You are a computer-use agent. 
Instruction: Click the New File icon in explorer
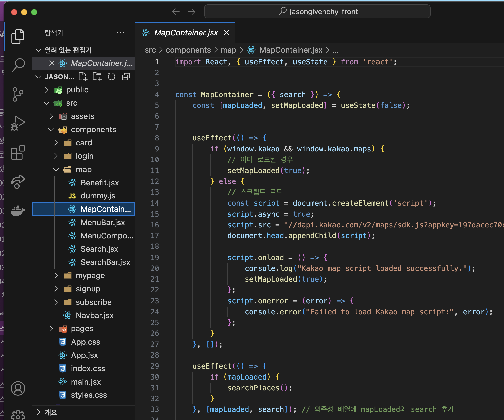83,77
